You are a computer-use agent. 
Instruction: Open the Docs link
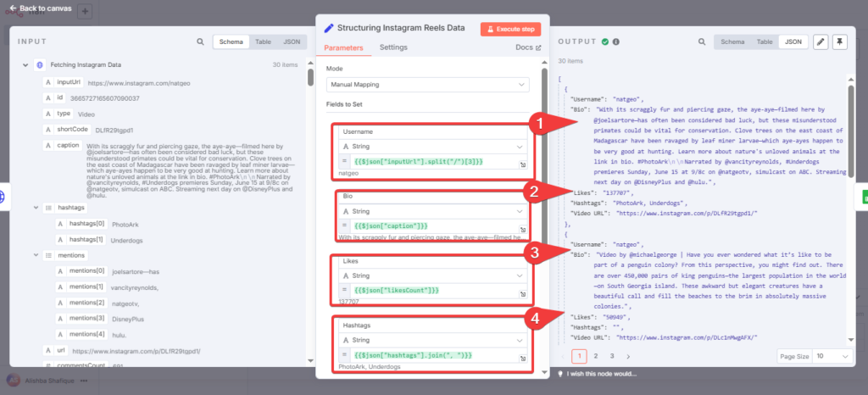[528, 47]
